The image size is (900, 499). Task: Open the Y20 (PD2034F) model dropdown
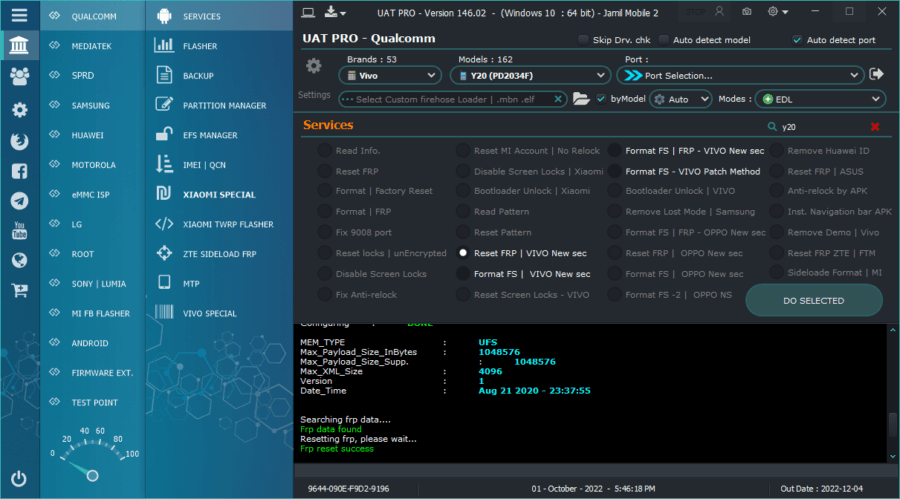pyautogui.click(x=529, y=75)
